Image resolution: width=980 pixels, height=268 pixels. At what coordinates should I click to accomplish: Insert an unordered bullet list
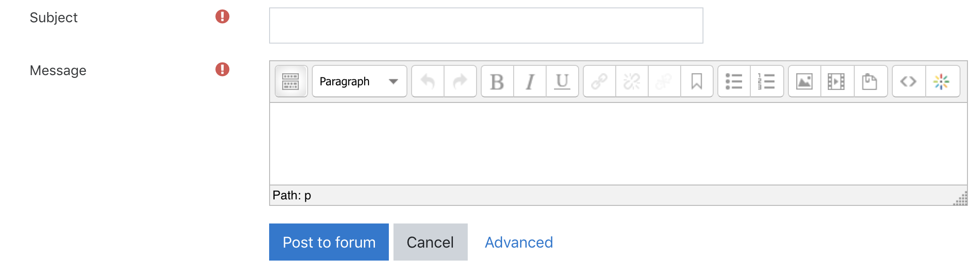pyautogui.click(x=734, y=81)
